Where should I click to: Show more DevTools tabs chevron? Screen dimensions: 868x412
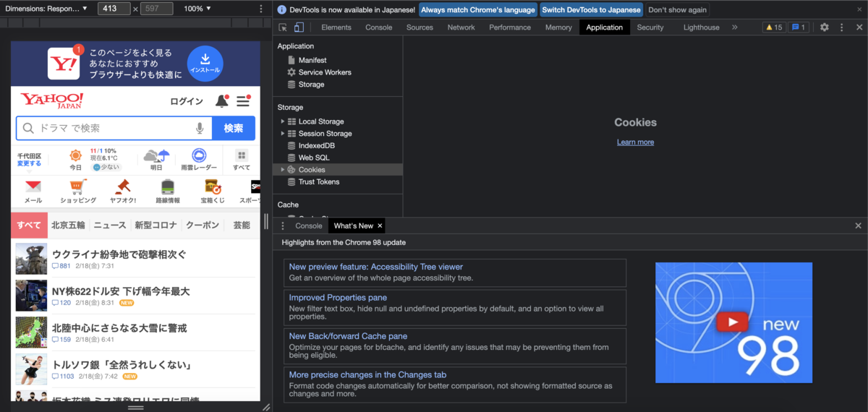735,27
